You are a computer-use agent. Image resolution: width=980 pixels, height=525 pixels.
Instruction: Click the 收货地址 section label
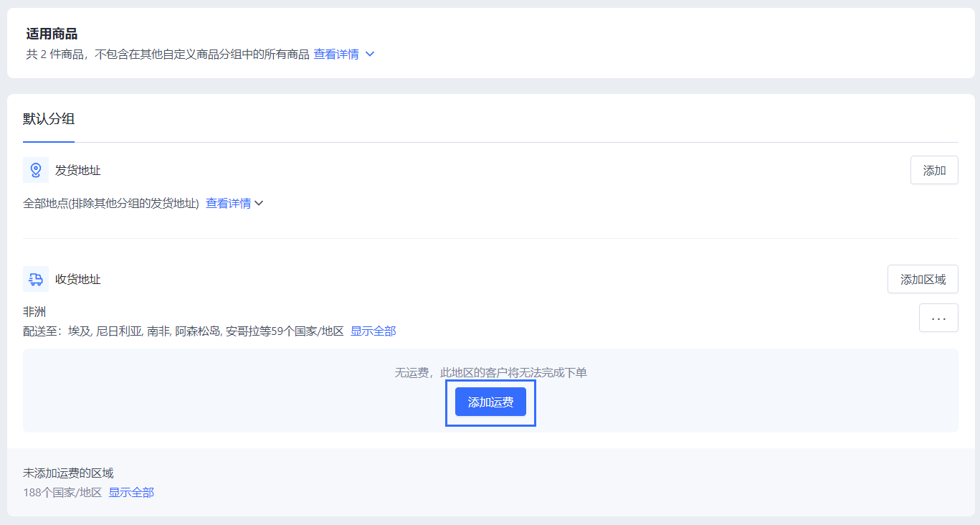(77, 280)
